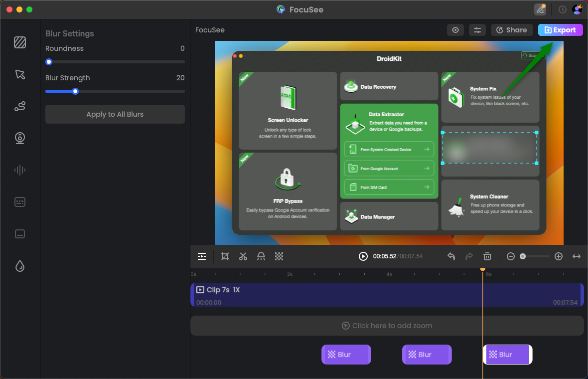The image size is (588, 379).
Task: Toggle preview eye button
Action: [455, 30]
